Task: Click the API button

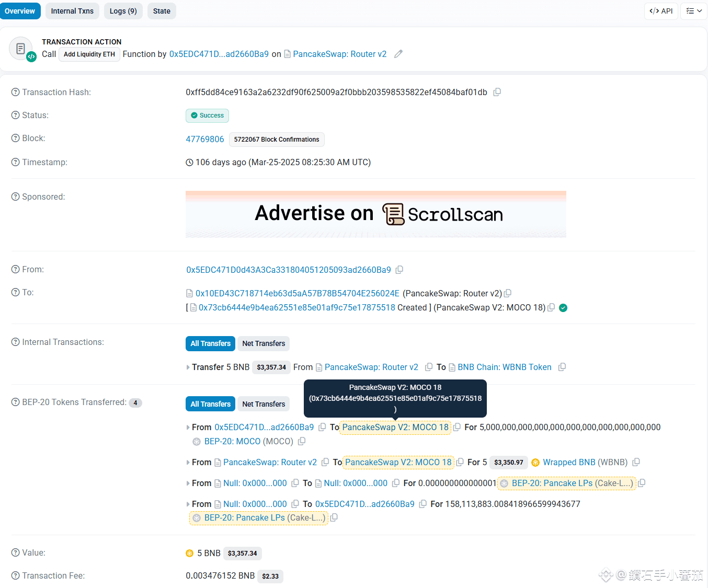Action: tap(661, 11)
